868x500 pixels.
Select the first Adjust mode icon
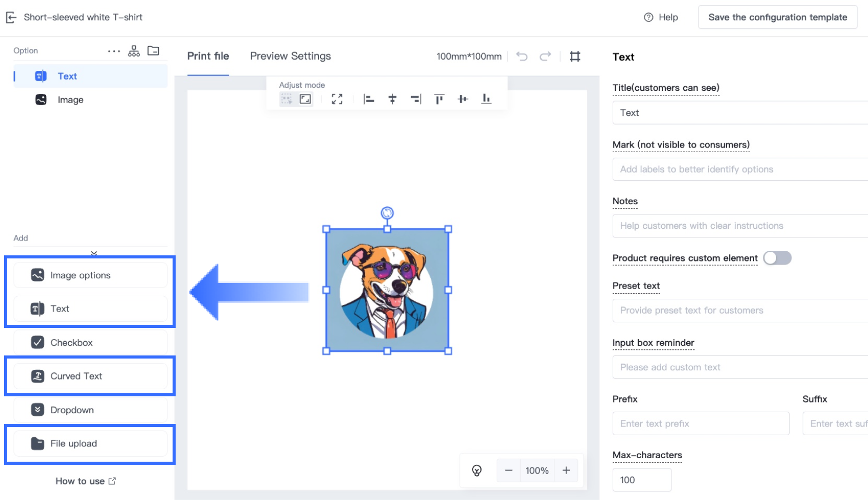tap(287, 99)
